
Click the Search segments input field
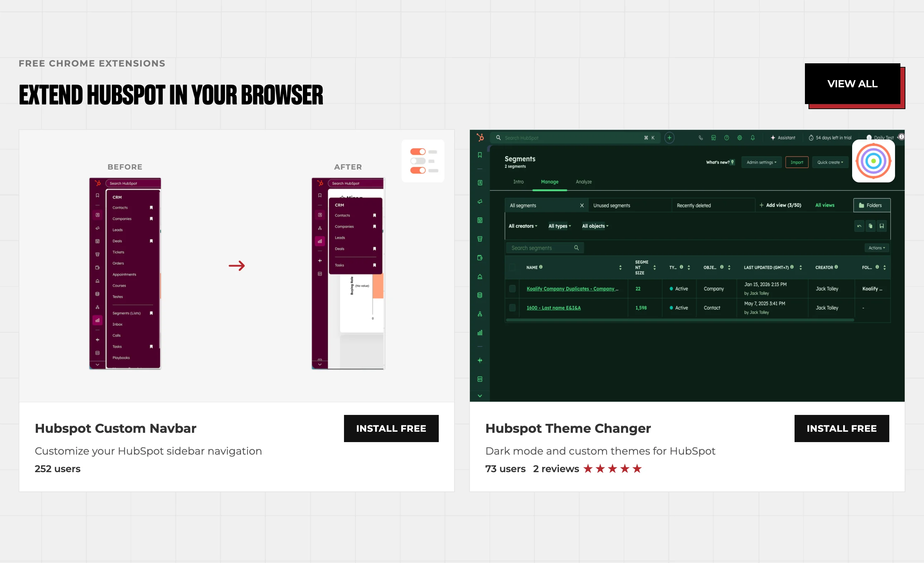click(x=540, y=248)
